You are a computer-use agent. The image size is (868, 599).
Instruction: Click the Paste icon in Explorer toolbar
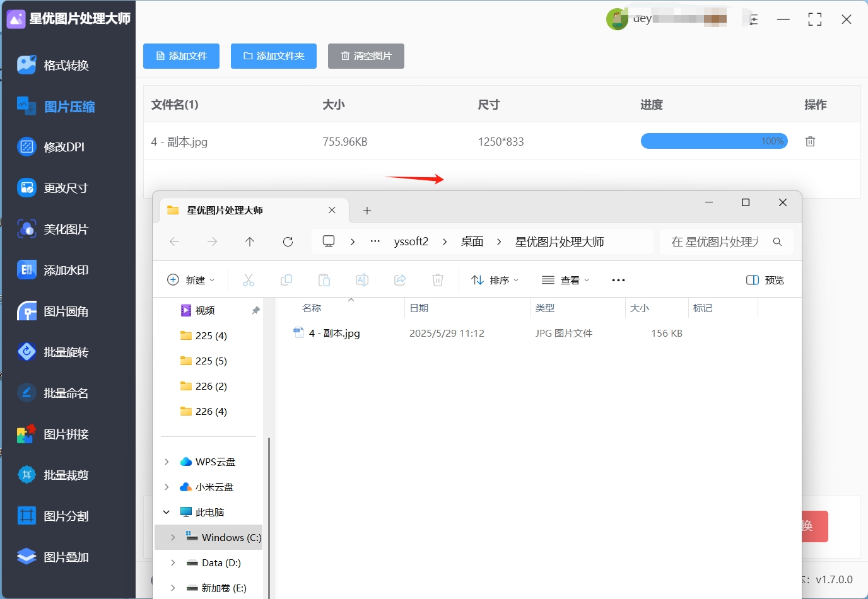coord(324,280)
